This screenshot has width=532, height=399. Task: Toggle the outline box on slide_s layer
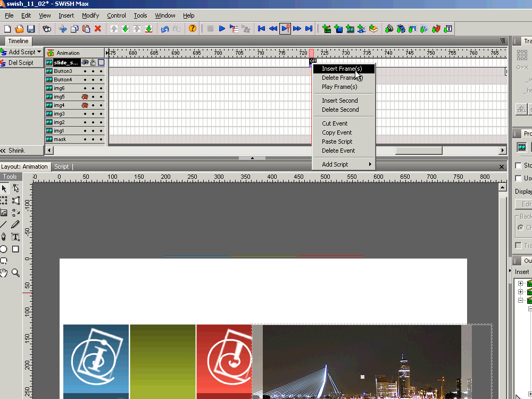(x=101, y=63)
